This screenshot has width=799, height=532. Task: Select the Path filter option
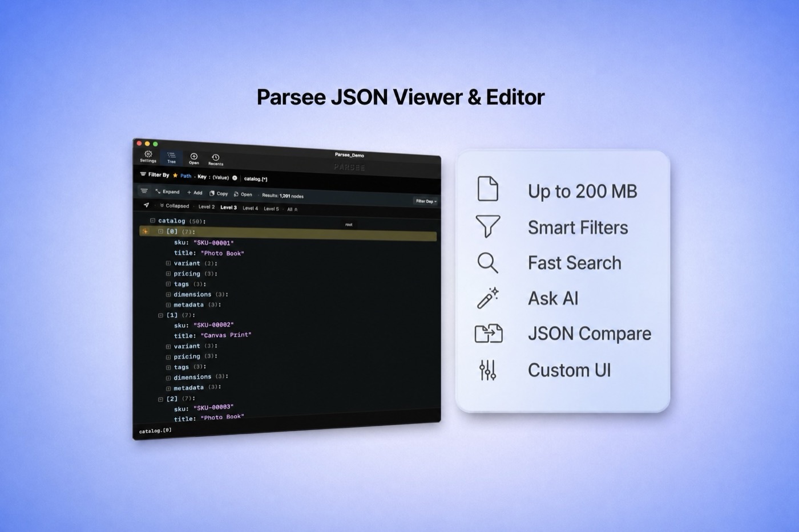pos(185,176)
